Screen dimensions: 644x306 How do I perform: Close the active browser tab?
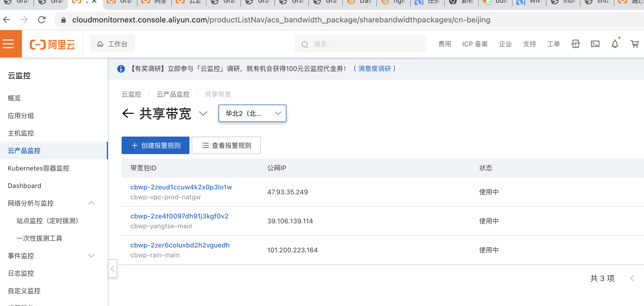94,2
